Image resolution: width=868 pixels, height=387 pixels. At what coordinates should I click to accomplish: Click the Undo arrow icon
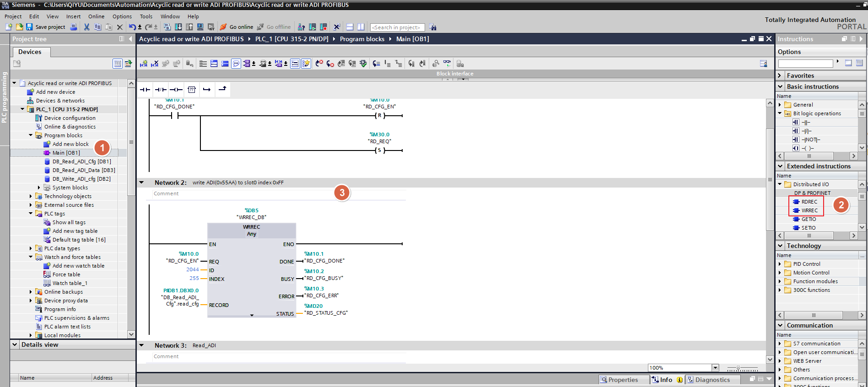click(132, 27)
